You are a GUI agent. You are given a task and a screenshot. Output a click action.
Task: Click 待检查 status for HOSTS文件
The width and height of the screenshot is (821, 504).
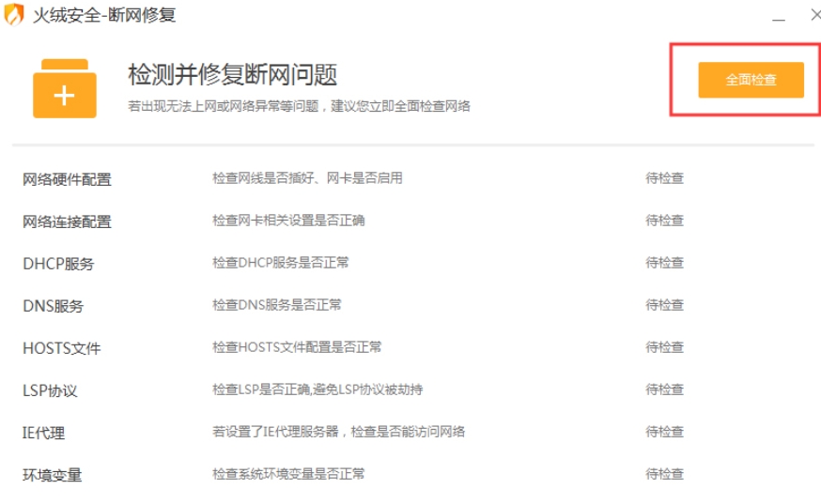[x=665, y=347]
